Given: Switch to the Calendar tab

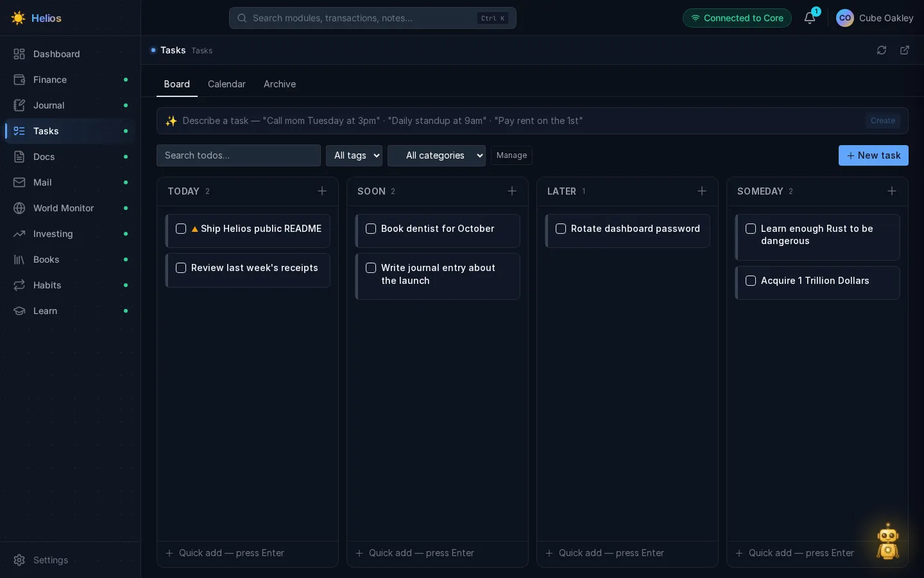Looking at the screenshot, I should click(227, 84).
